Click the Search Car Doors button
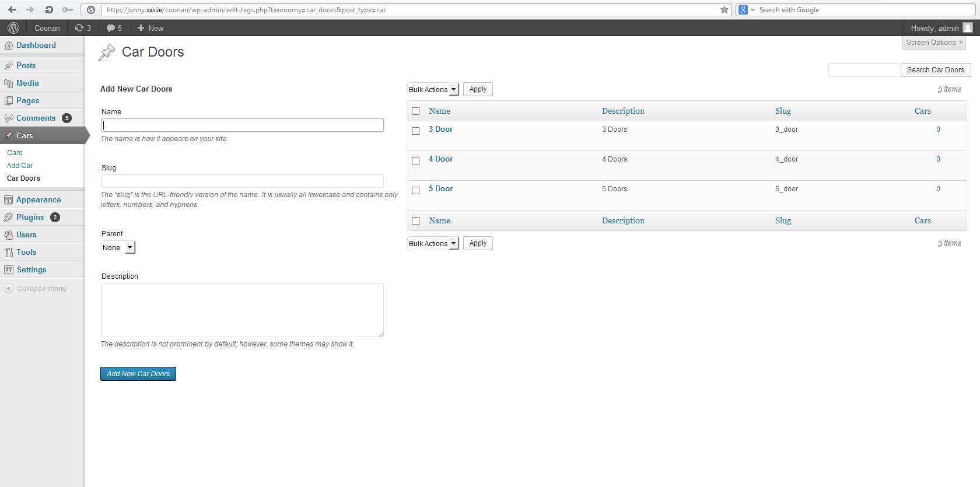Screen dimensions: 980x487 click(x=936, y=70)
